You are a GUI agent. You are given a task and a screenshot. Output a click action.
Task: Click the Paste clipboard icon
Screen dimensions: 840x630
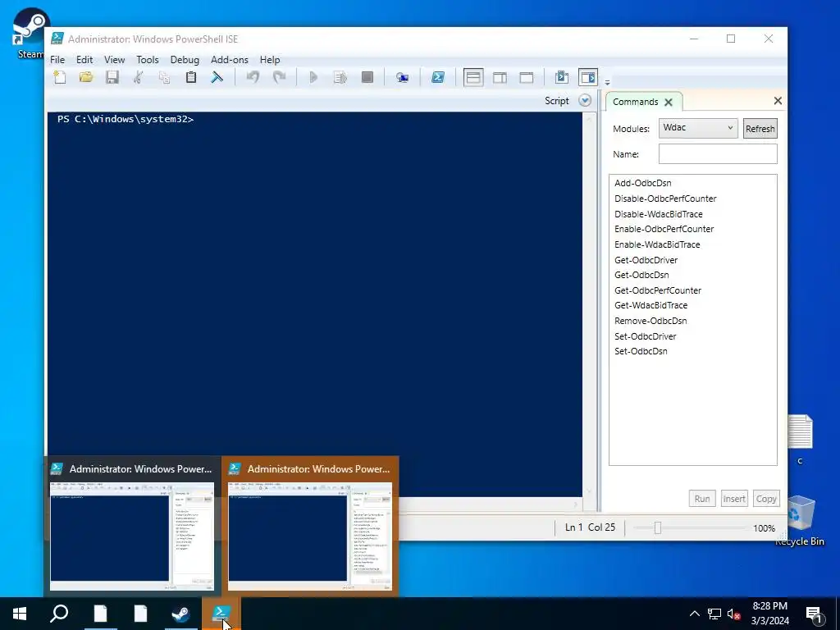(x=190, y=77)
